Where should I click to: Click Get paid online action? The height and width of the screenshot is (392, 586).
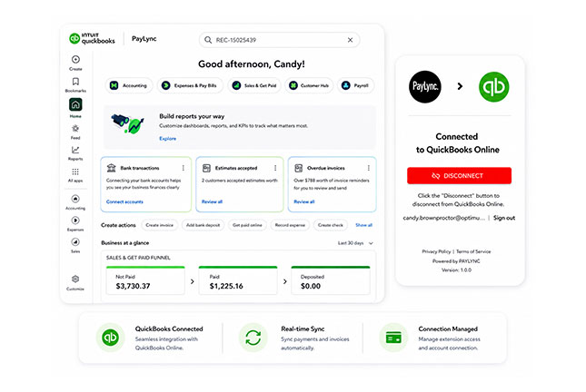[x=247, y=225]
